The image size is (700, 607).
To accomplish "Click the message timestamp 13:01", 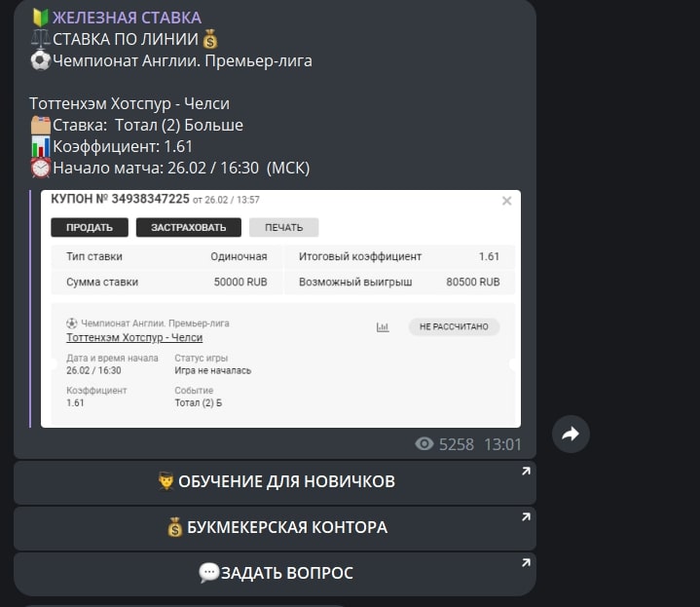I will 502,444.
